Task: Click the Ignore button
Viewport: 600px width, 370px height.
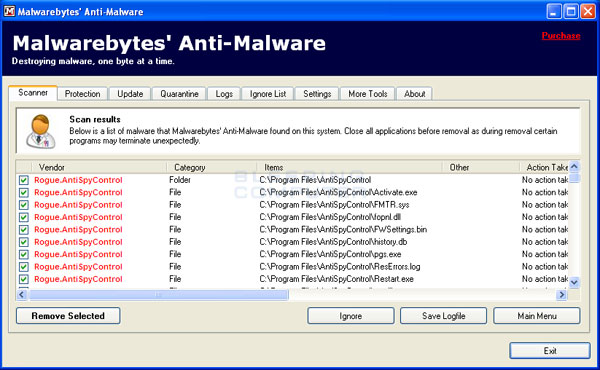Action: click(x=351, y=316)
